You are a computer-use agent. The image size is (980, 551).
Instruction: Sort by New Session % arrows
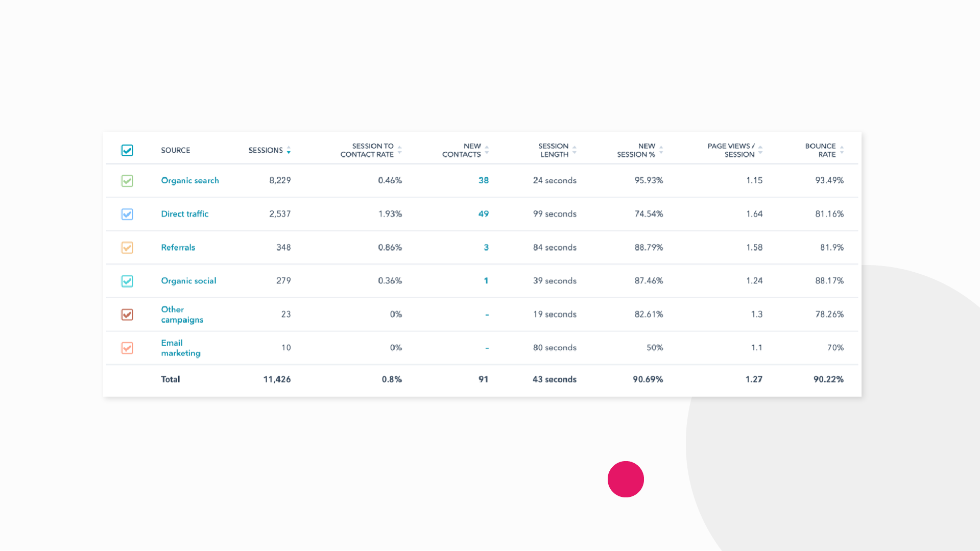point(661,150)
